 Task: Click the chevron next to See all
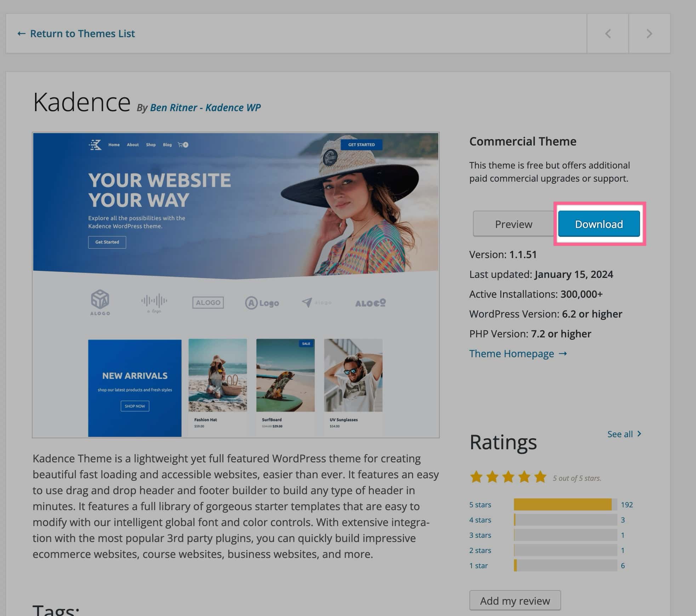(639, 434)
